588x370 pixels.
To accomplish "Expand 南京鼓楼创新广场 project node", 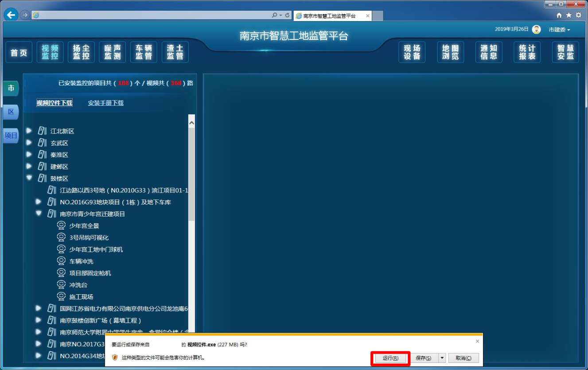I will tap(39, 320).
